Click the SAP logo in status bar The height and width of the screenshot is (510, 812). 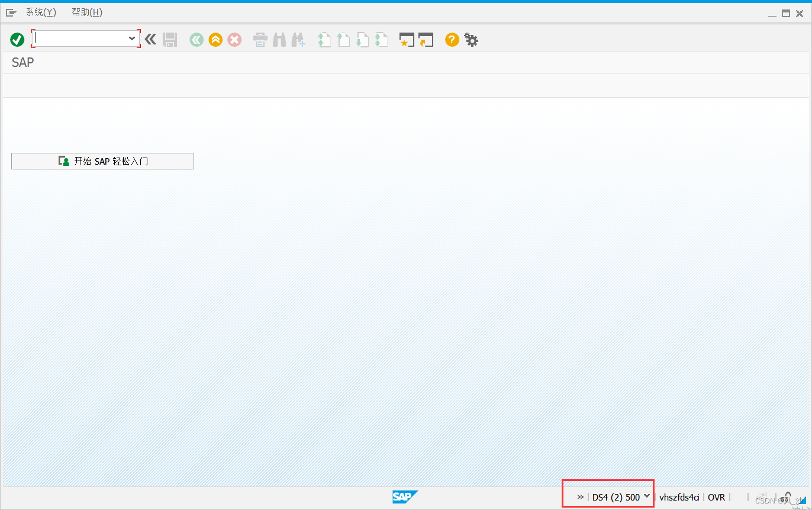pos(405,497)
